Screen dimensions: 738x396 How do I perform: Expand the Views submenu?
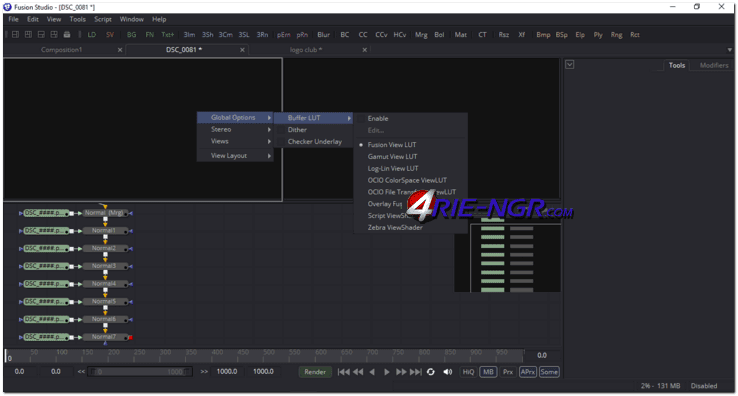pyautogui.click(x=235, y=141)
